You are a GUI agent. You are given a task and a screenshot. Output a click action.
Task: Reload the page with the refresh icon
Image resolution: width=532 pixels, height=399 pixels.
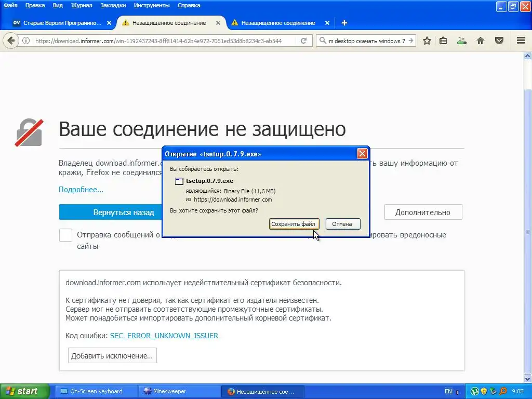click(303, 41)
